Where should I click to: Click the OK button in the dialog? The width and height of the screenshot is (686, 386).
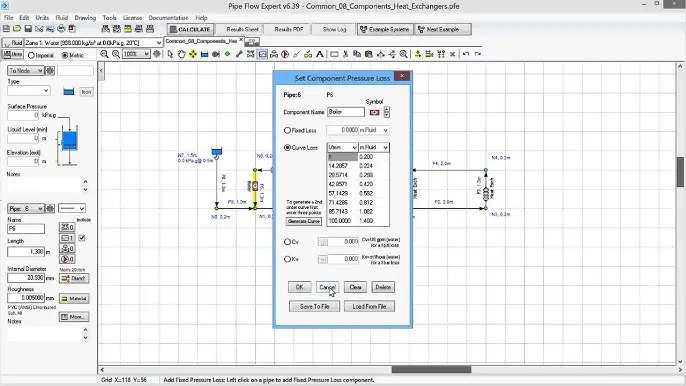click(x=299, y=287)
